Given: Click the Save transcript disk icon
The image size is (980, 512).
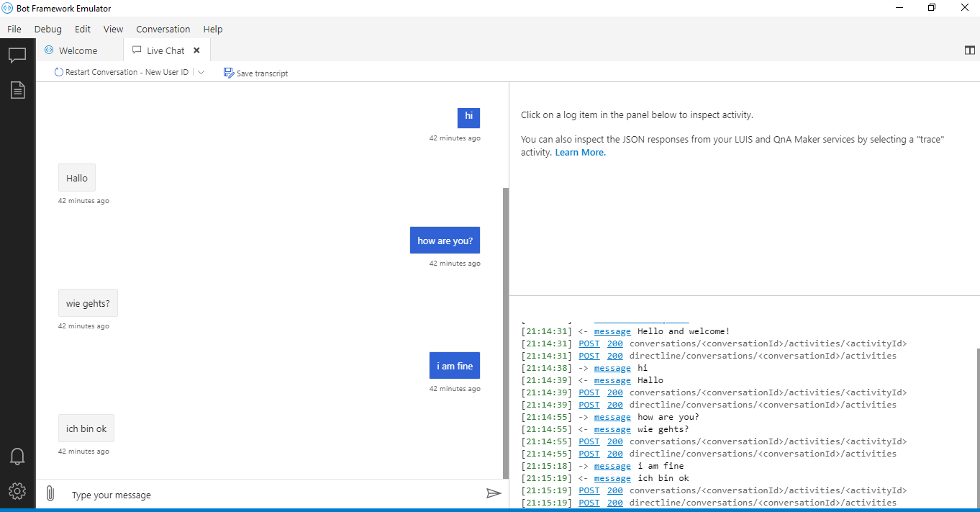Looking at the screenshot, I should (229, 73).
